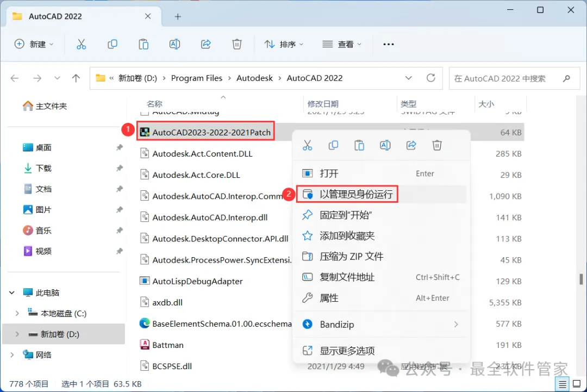Expand 本地磁盘 (C:) tree node
Image resolution: width=587 pixels, height=392 pixels.
[x=17, y=313]
